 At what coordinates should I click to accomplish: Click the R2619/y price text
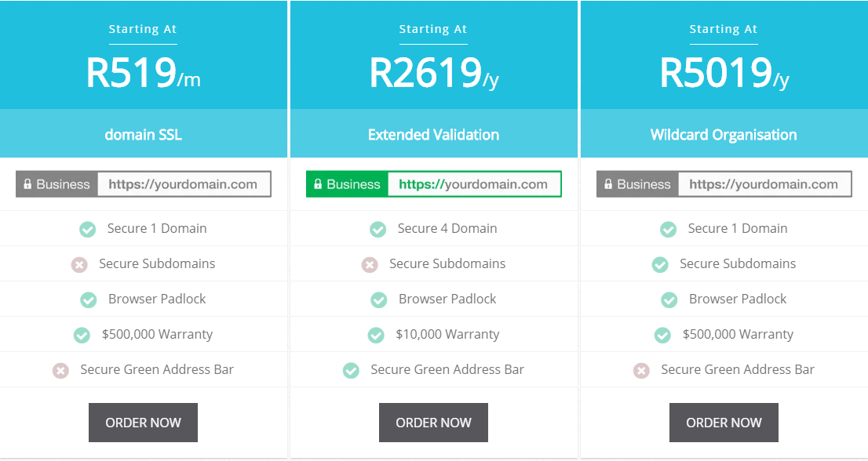(x=433, y=74)
